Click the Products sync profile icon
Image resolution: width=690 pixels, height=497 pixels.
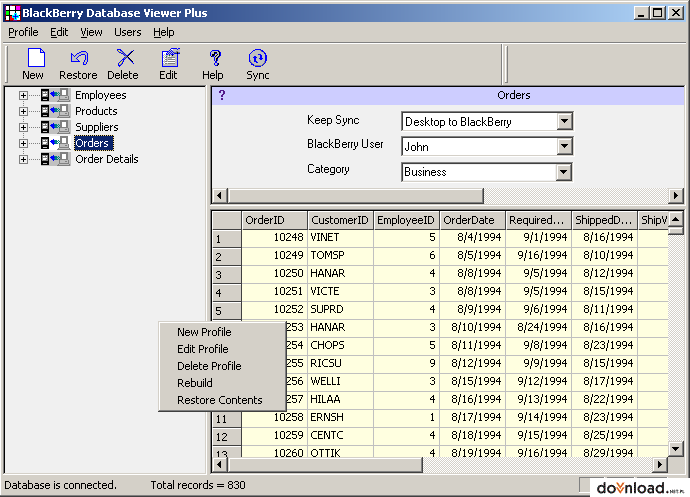tap(55, 110)
